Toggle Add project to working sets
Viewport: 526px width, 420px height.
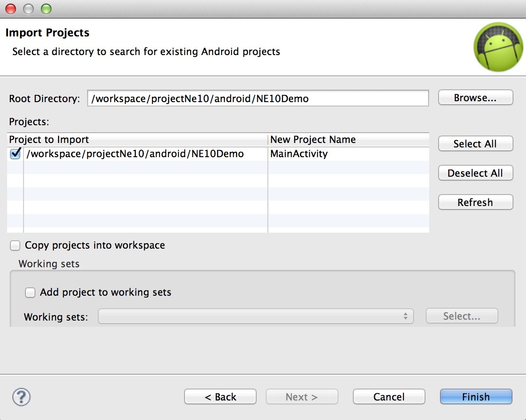coord(30,292)
